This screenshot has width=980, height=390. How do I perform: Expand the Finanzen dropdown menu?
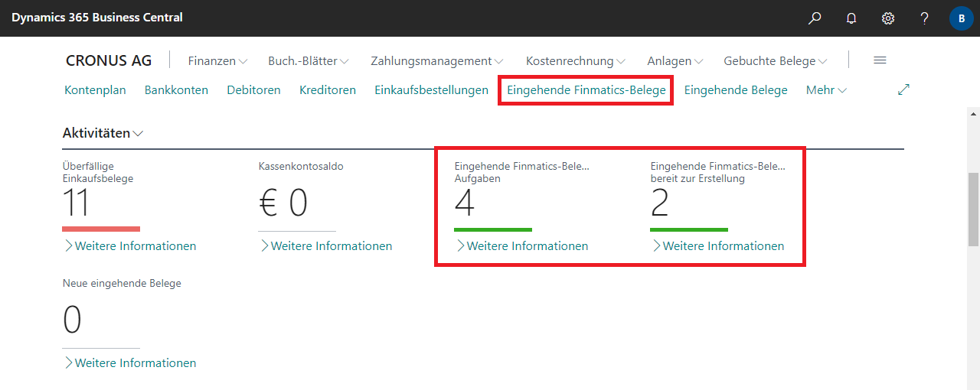click(217, 61)
